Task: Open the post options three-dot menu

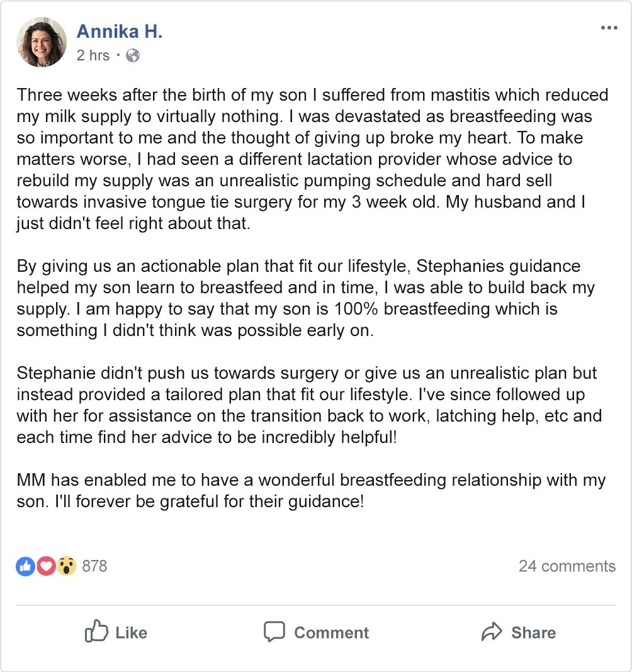Action: [609, 28]
